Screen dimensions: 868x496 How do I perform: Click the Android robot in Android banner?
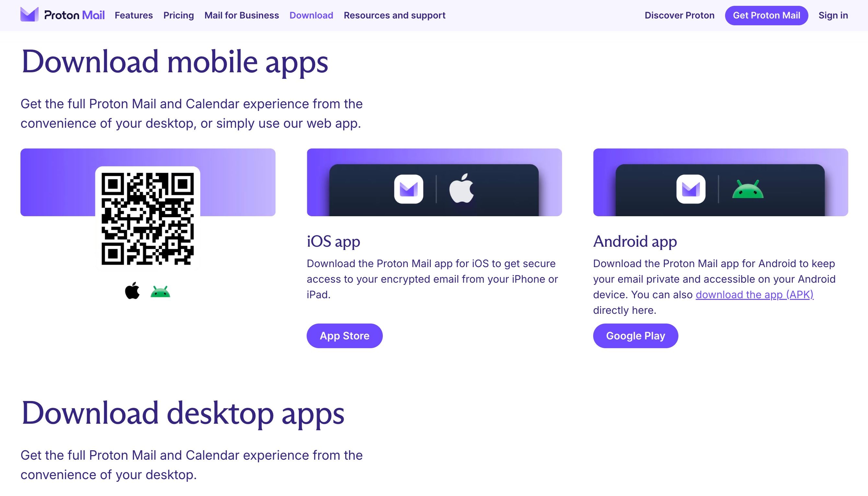pos(748,189)
